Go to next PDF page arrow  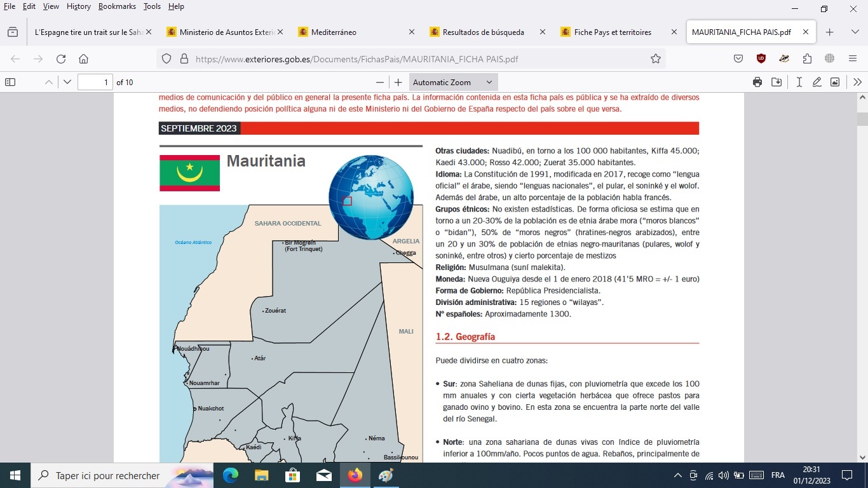67,82
